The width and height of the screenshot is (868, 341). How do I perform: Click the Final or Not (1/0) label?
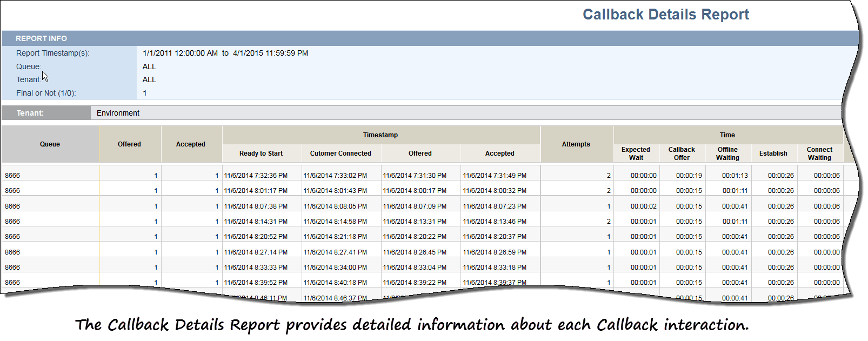[46, 93]
